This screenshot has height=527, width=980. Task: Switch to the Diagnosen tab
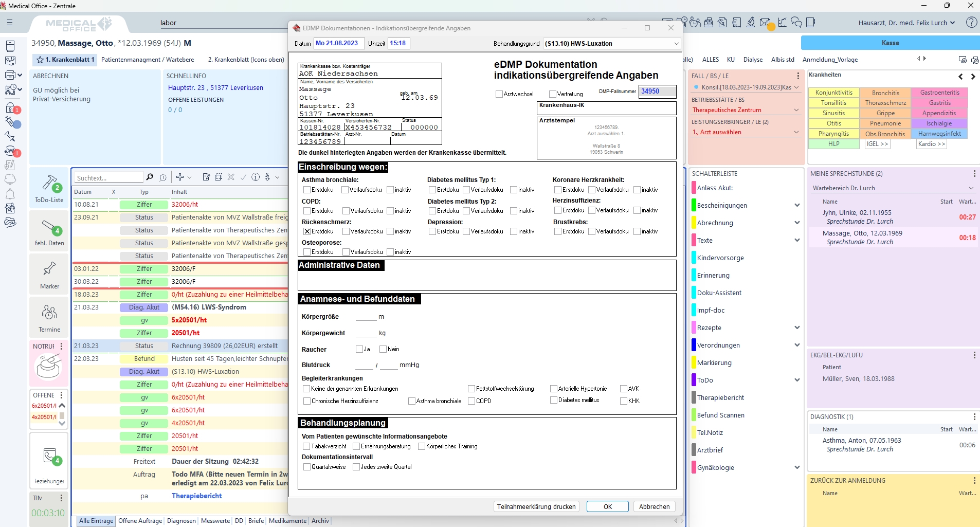[182, 521]
